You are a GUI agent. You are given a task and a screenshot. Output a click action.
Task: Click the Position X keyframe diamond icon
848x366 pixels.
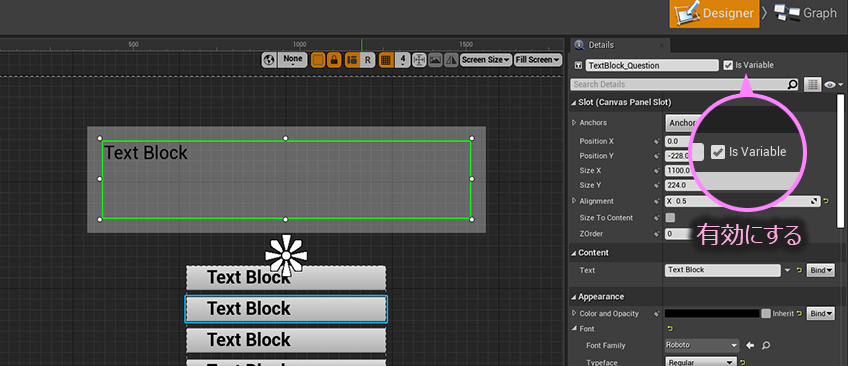coord(657,142)
